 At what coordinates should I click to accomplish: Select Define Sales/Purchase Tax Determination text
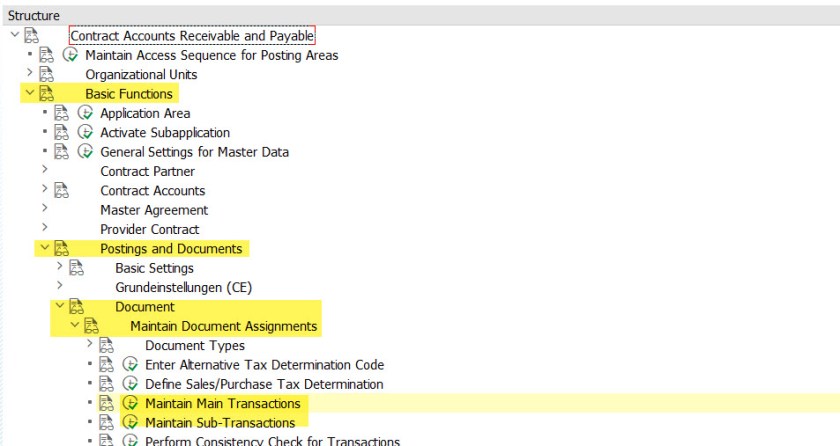click(264, 384)
